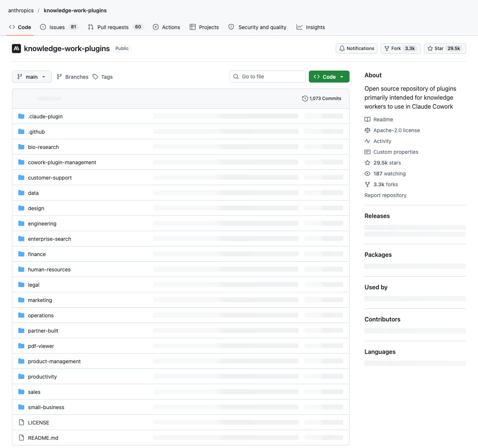The image size is (478, 448).
Task: Click the folder icon next to bio-research
Action: point(21,147)
